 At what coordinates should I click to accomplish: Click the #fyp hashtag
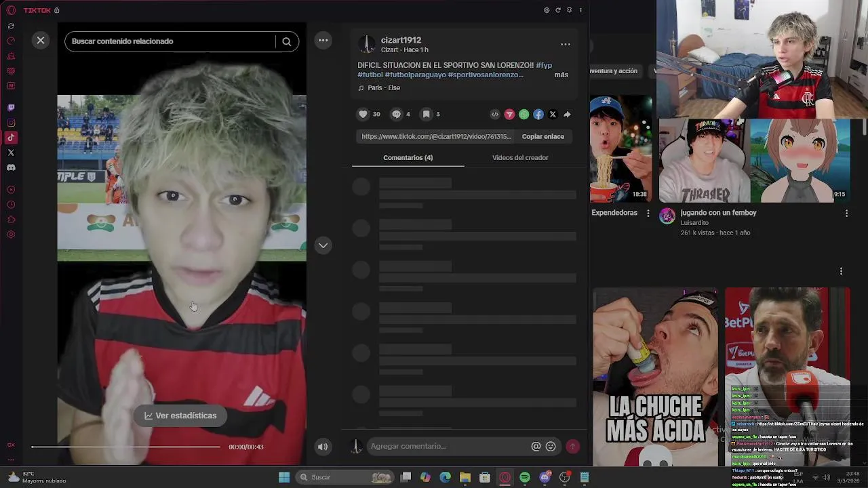[544, 65]
